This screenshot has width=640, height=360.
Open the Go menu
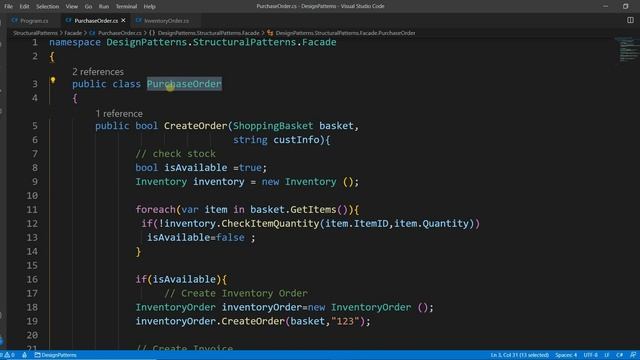tap(88, 7)
